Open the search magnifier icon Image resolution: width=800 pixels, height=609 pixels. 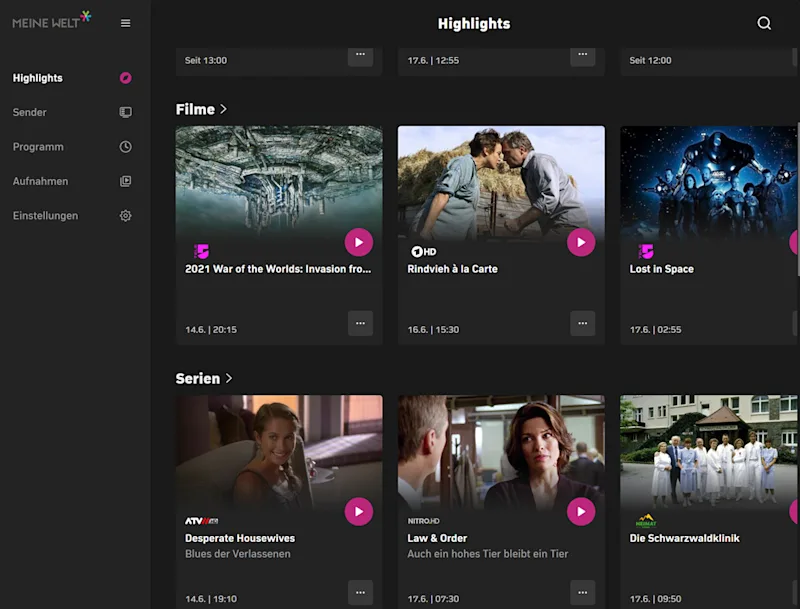[x=764, y=23]
